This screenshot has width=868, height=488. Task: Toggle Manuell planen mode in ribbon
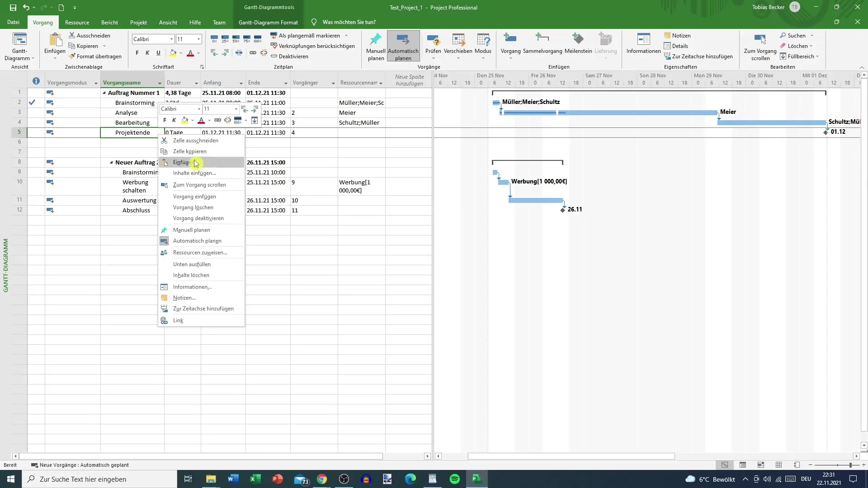[376, 47]
